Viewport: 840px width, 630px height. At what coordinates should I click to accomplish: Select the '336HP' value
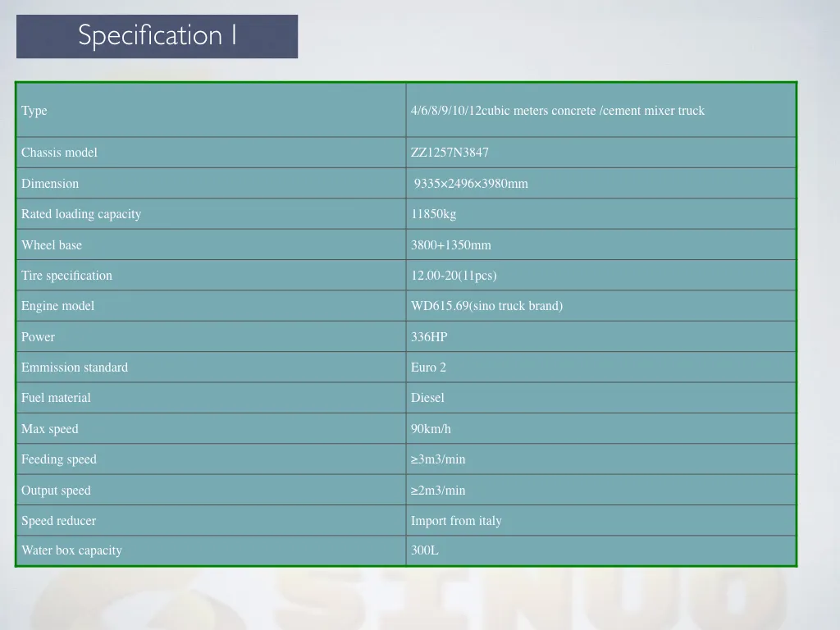[x=429, y=337]
